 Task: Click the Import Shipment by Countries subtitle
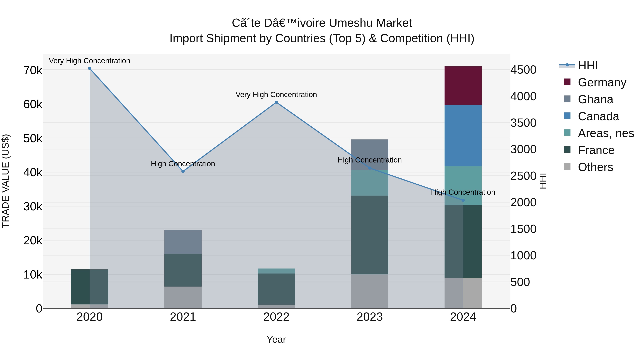322,38
